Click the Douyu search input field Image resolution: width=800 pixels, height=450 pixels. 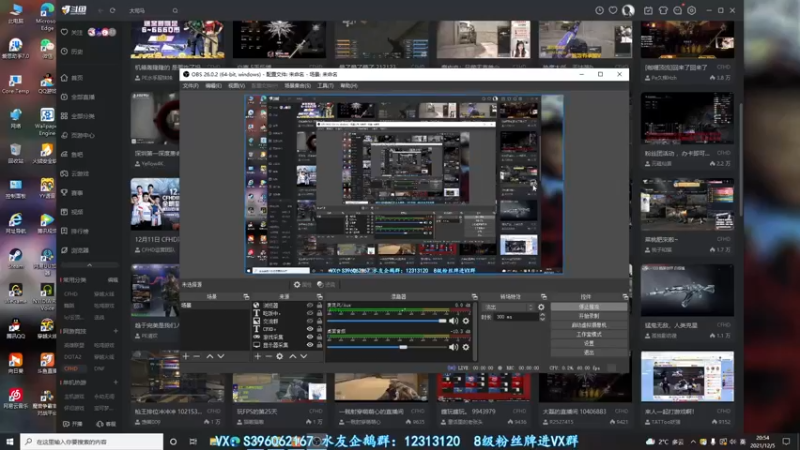pyautogui.click(x=149, y=10)
